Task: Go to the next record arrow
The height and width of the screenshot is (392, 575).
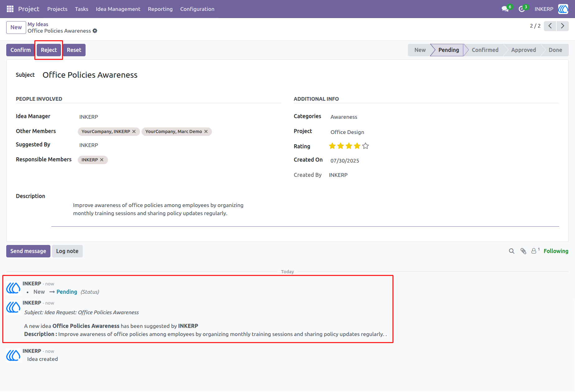Action: click(x=563, y=26)
